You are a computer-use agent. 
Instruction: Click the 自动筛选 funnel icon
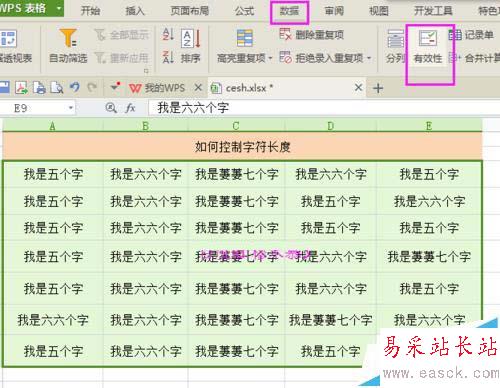pyautogui.click(x=68, y=38)
